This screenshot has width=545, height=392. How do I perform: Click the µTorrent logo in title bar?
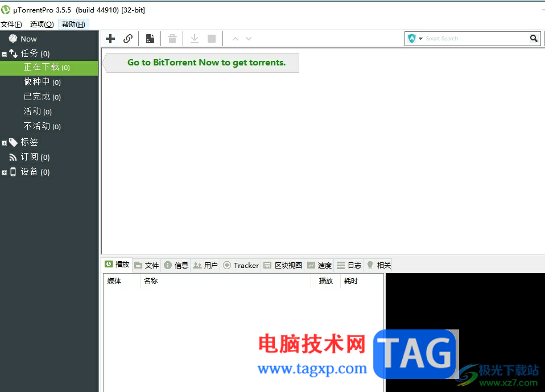pos(6,10)
